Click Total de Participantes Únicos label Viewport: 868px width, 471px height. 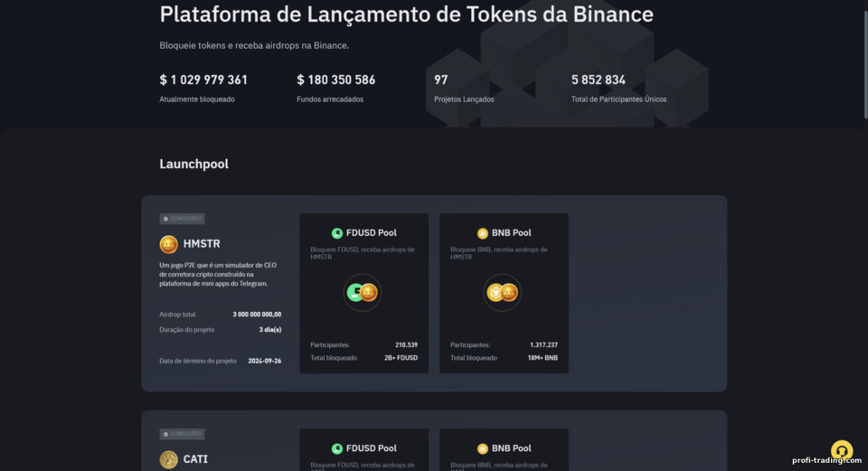coord(618,99)
